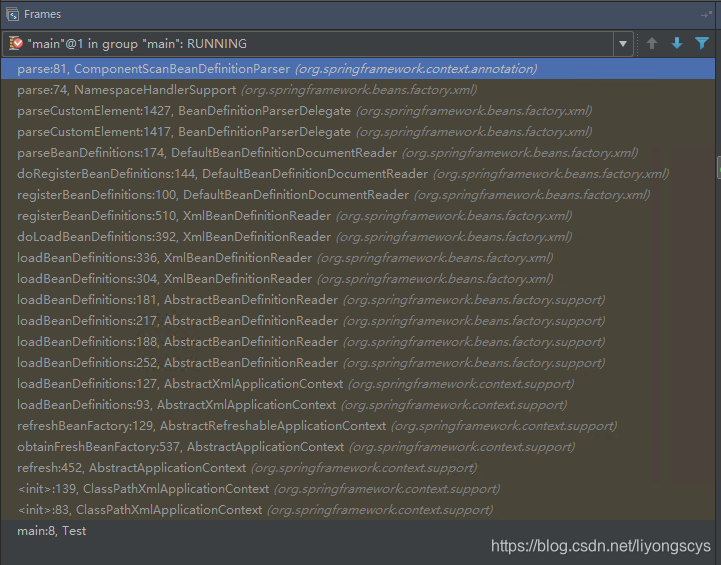Open the thread selector dropdown arrow

point(623,44)
